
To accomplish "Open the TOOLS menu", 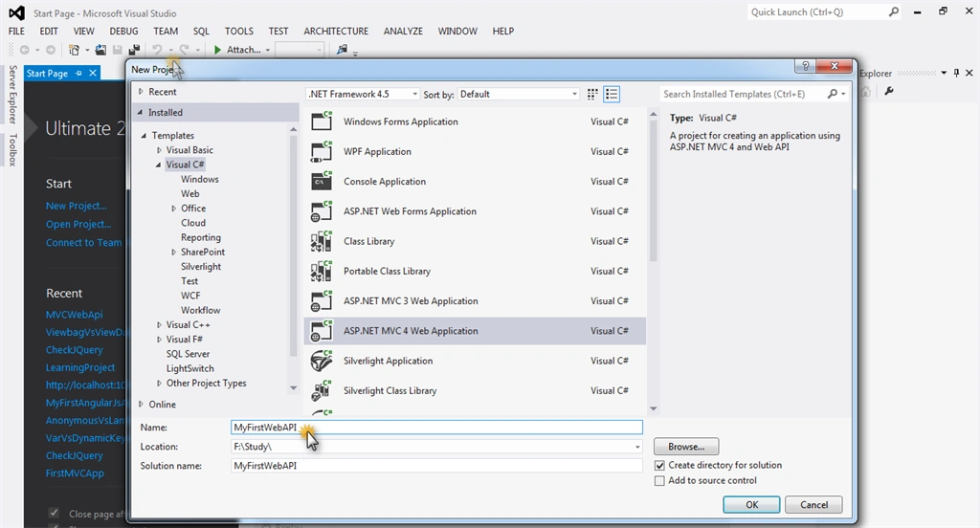I will pos(238,32).
